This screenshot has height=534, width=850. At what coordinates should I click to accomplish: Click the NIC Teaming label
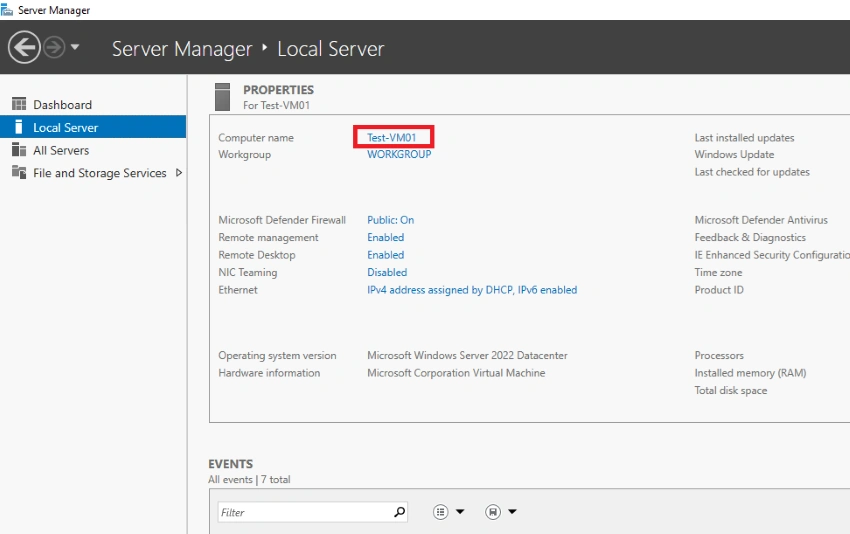coord(248,272)
